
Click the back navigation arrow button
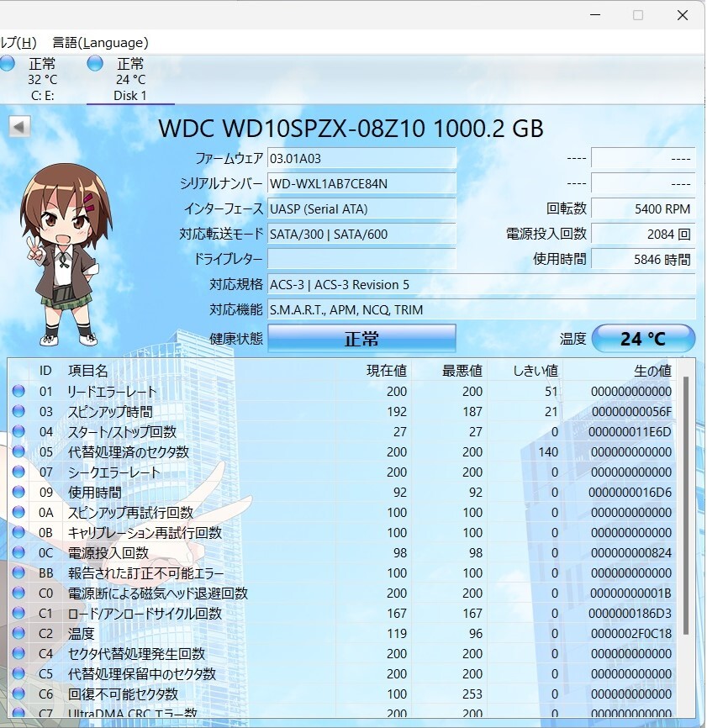pos(18,126)
